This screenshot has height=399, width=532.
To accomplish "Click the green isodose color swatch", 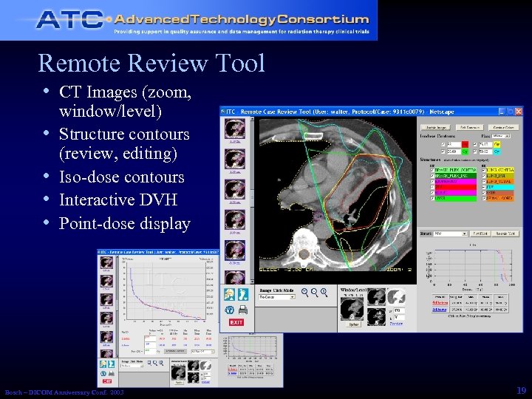I will (x=465, y=151).
